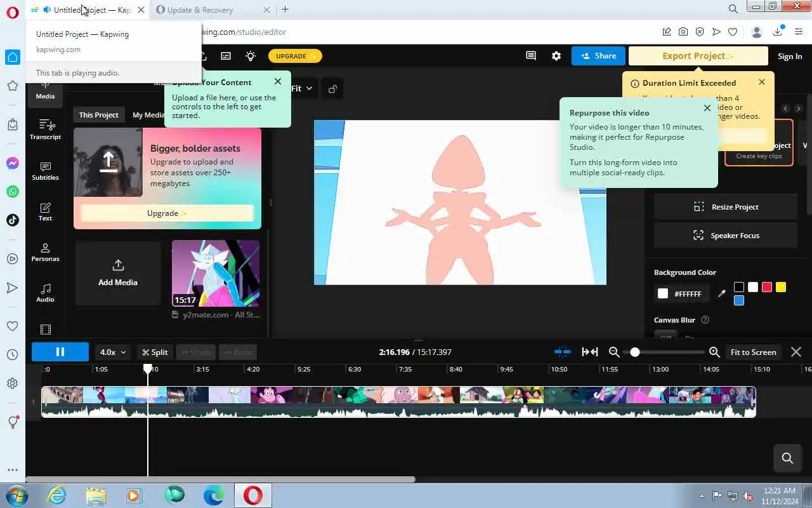Image resolution: width=812 pixels, height=508 pixels.
Task: Close Repurpose this video popup
Action: pos(707,108)
